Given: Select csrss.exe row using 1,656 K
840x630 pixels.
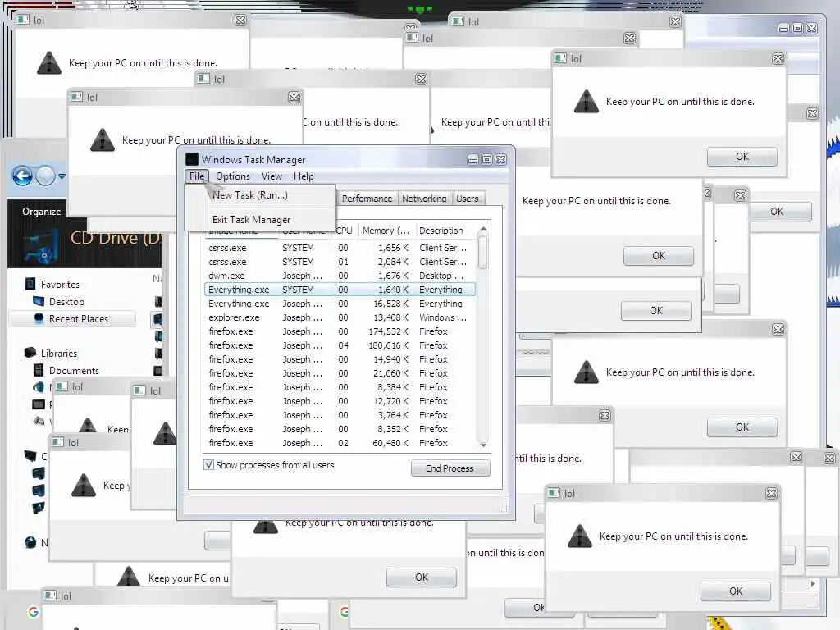Looking at the screenshot, I should pos(340,248).
